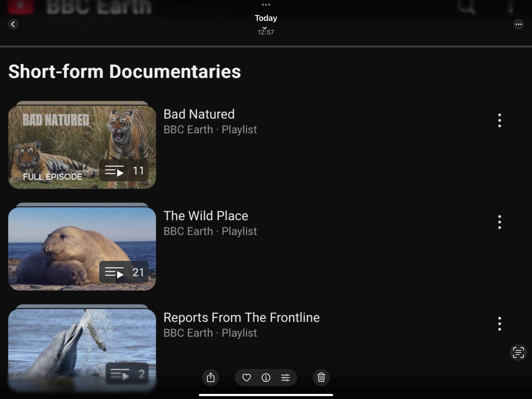Tap the Bad Natured tiger thumbnail
This screenshot has width=532, height=399.
click(x=82, y=147)
